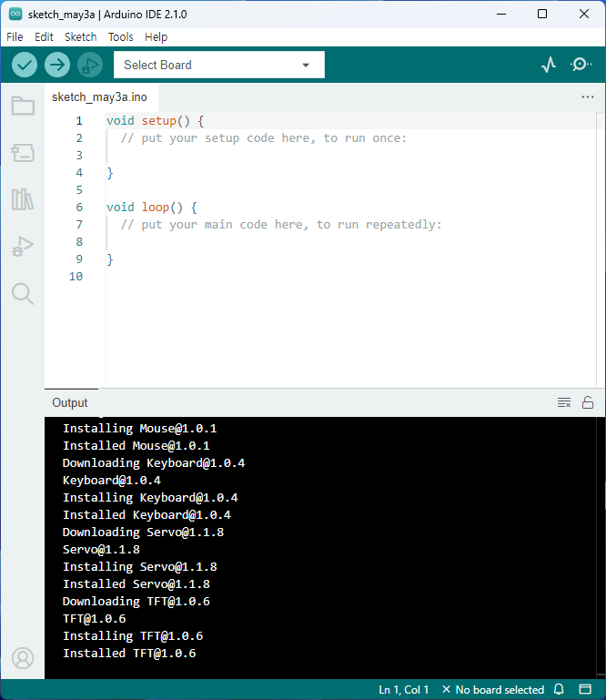Open the File menu
Screen dimensions: 606x700
pos(15,37)
